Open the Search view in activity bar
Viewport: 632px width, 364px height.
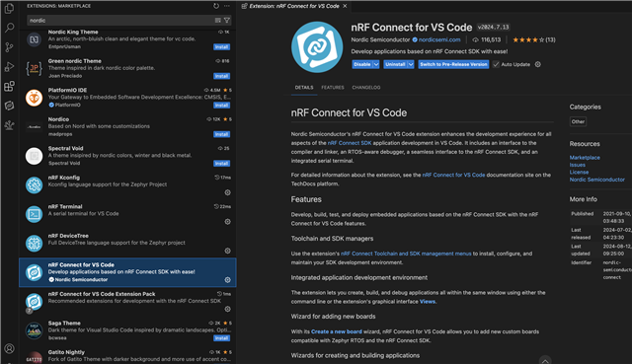[9, 28]
